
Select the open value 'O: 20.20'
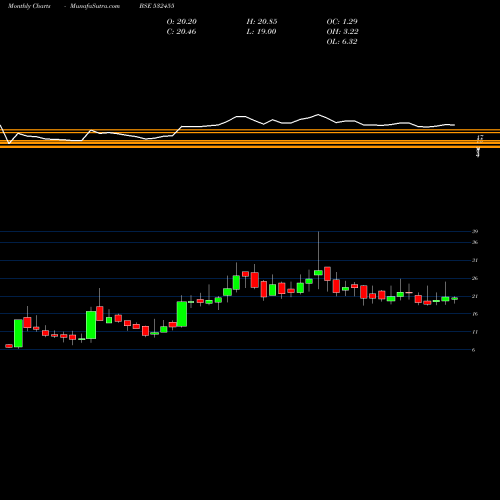coord(182,22)
